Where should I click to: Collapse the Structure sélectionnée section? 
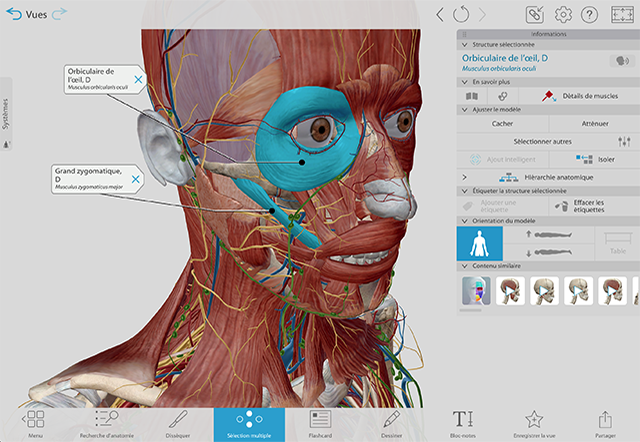(x=464, y=44)
